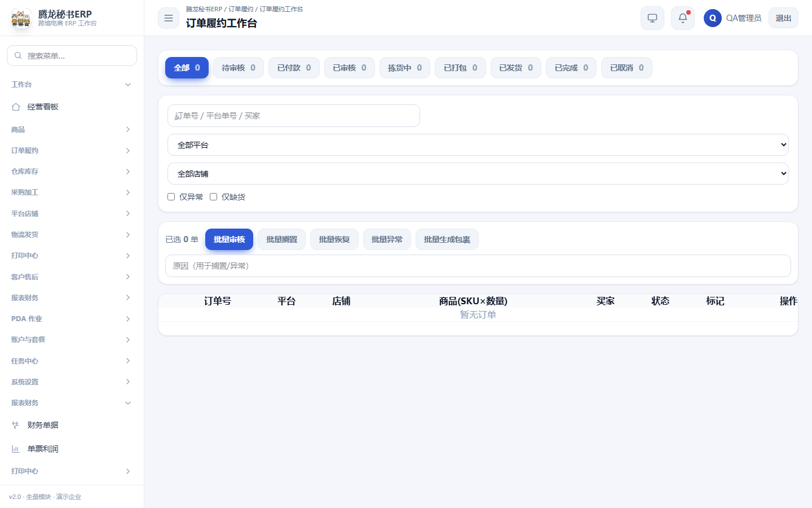Expand the 系统设置 menu section
Screen dimensions: 812x508
point(72,382)
